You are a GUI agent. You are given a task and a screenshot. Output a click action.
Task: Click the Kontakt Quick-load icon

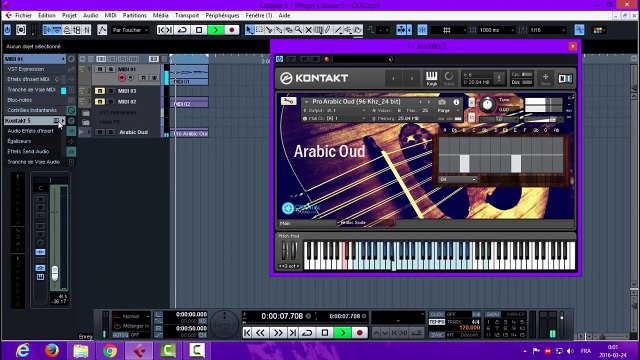tap(449, 78)
